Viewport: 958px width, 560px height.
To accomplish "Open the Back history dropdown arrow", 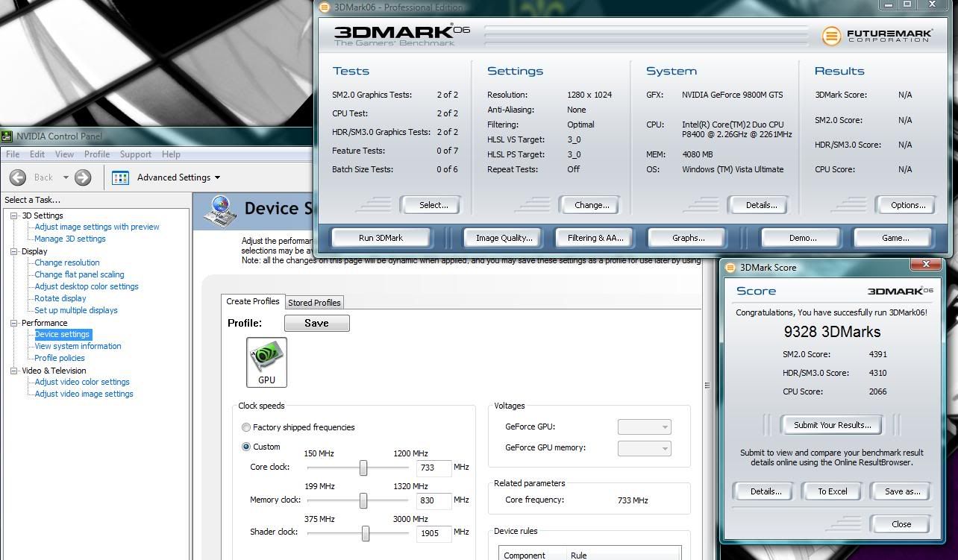I will [66, 177].
